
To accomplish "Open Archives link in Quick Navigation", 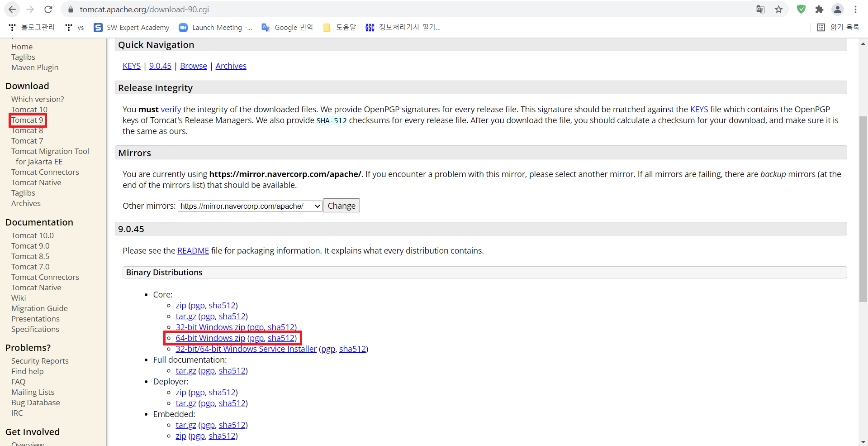I will pyautogui.click(x=231, y=66).
